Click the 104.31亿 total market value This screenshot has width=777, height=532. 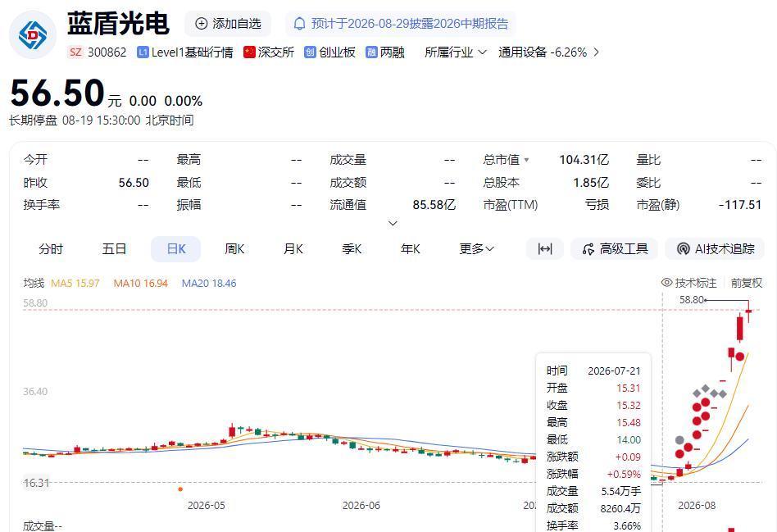[584, 160]
